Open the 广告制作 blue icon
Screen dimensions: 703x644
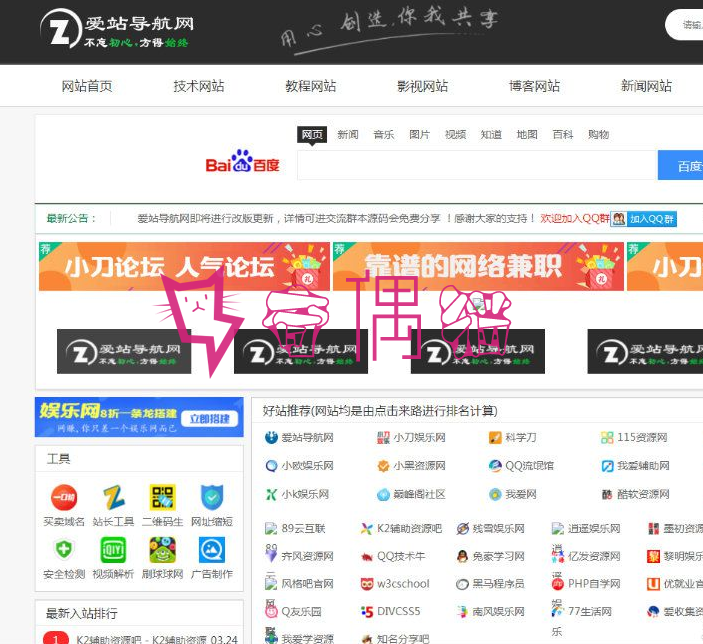click(212, 549)
